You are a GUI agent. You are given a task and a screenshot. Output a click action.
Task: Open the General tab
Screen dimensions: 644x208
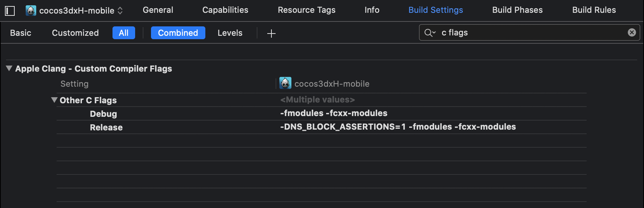(x=158, y=10)
